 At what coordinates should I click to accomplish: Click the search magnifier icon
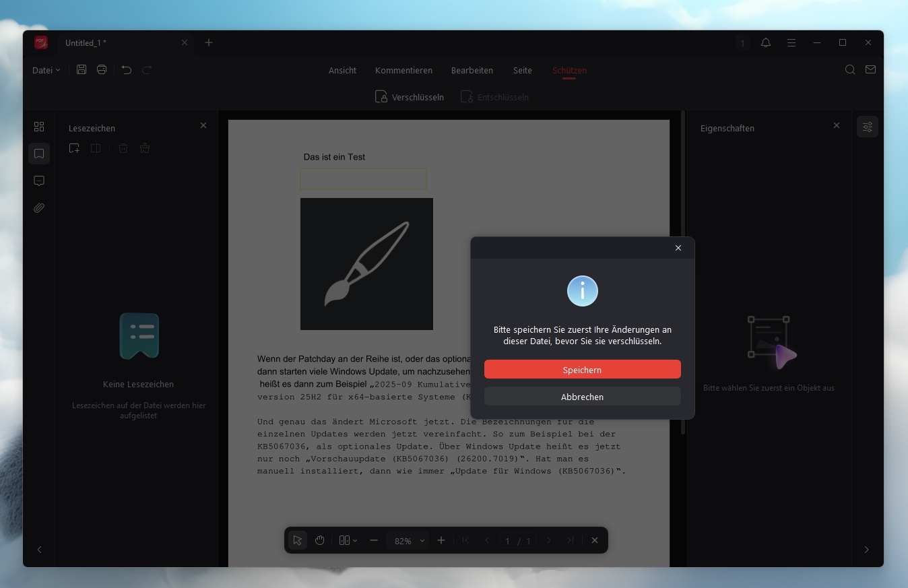click(850, 70)
